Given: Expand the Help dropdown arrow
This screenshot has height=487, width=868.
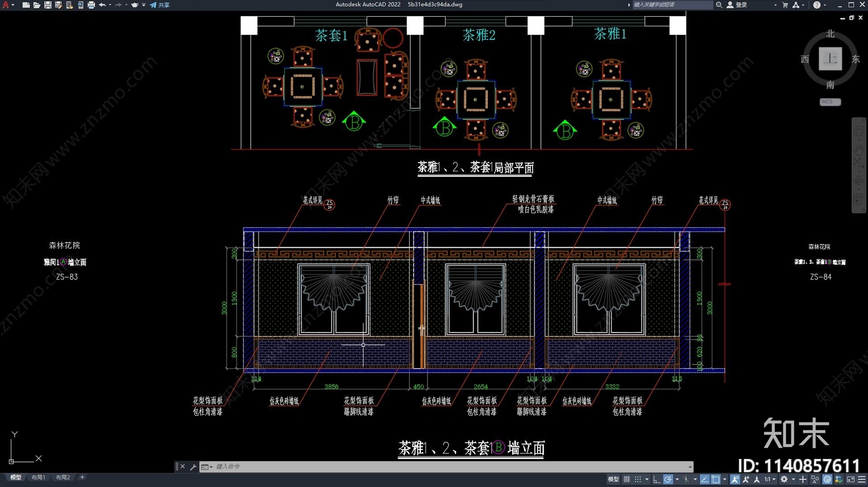Looking at the screenshot, I should [x=825, y=5].
